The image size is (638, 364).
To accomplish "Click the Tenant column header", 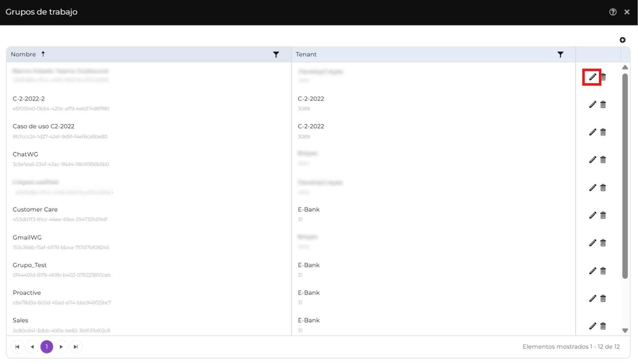I will click(306, 55).
